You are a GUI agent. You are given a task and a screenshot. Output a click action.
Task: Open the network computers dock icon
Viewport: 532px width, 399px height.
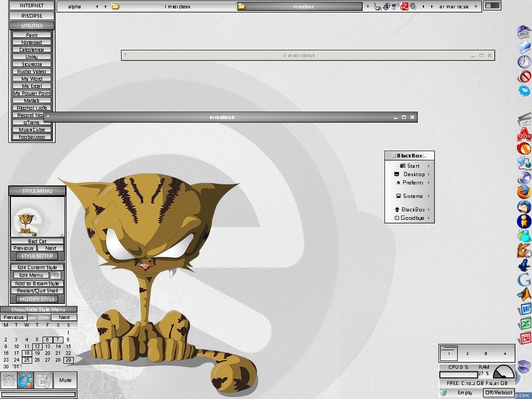[524, 163]
